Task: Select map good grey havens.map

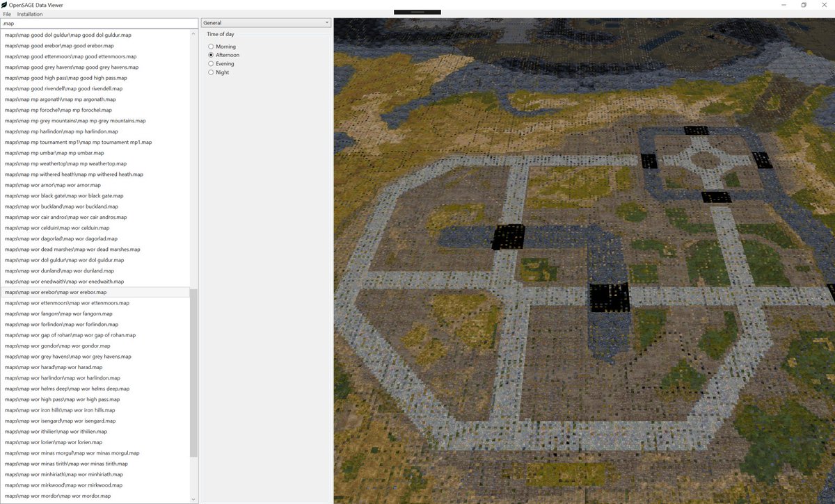Action: (95, 67)
